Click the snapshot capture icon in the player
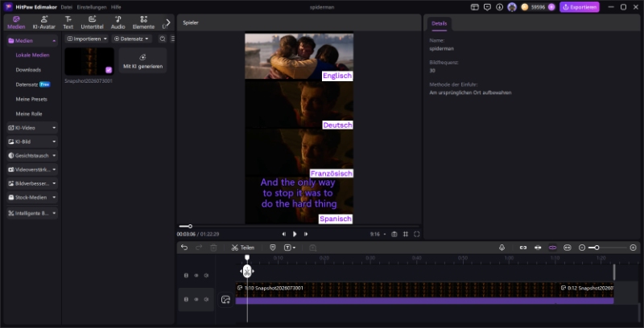The image size is (644, 328). (394, 234)
